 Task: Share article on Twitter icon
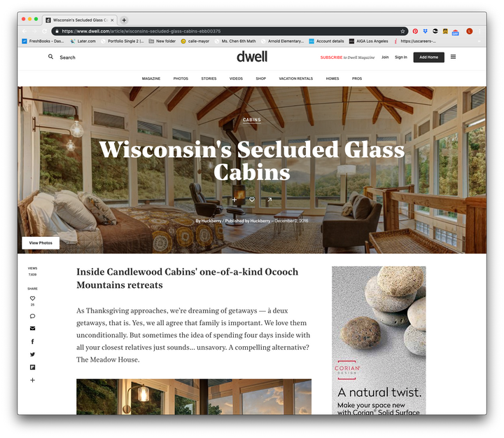point(32,355)
